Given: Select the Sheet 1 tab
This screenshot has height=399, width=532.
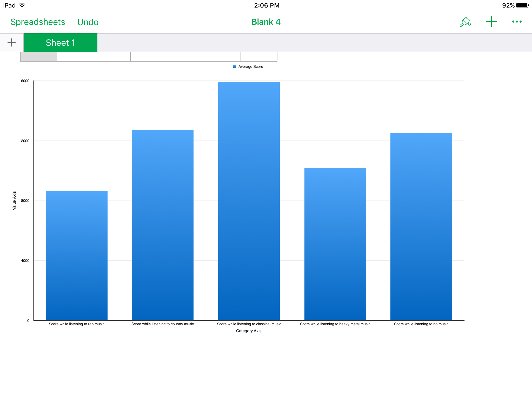Looking at the screenshot, I should pyautogui.click(x=60, y=43).
